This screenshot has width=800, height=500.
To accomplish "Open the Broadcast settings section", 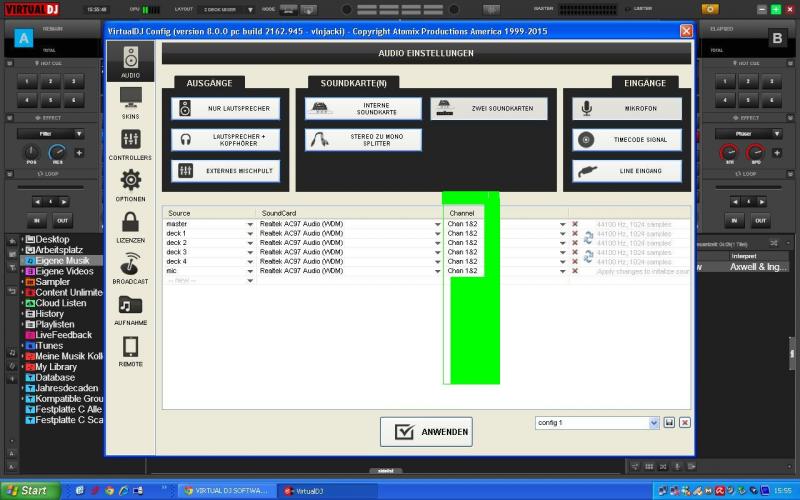I will [x=131, y=268].
